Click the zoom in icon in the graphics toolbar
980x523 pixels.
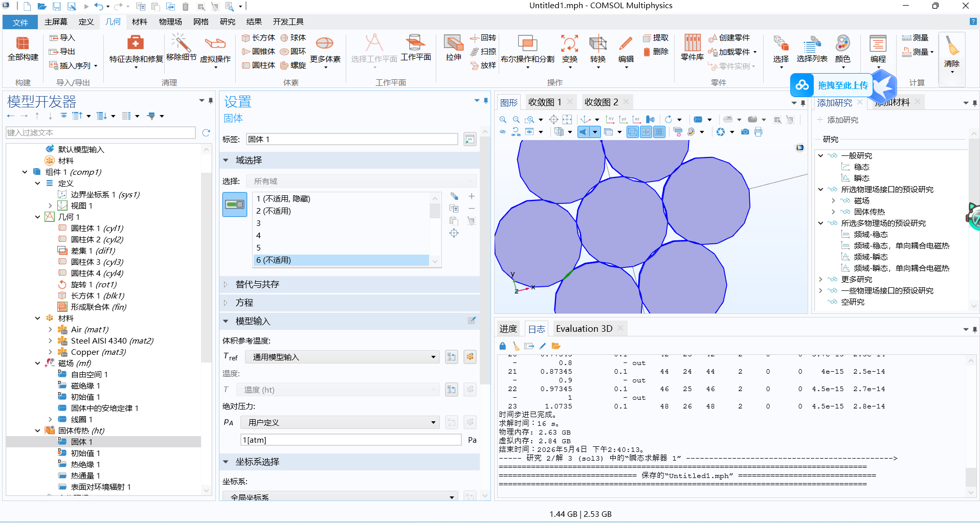coord(503,120)
